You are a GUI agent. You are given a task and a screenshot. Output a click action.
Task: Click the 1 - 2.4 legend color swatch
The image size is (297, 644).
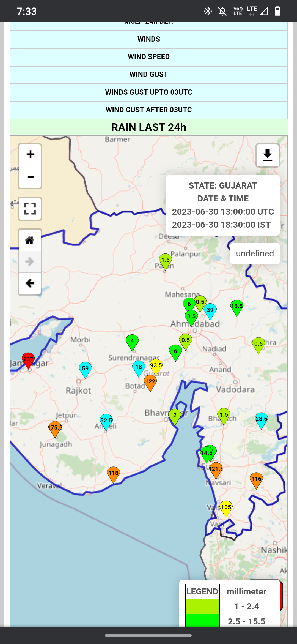pyautogui.click(x=202, y=607)
